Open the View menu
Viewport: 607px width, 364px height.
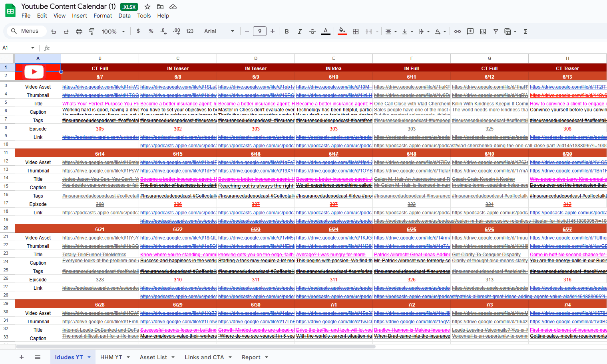pos(60,16)
